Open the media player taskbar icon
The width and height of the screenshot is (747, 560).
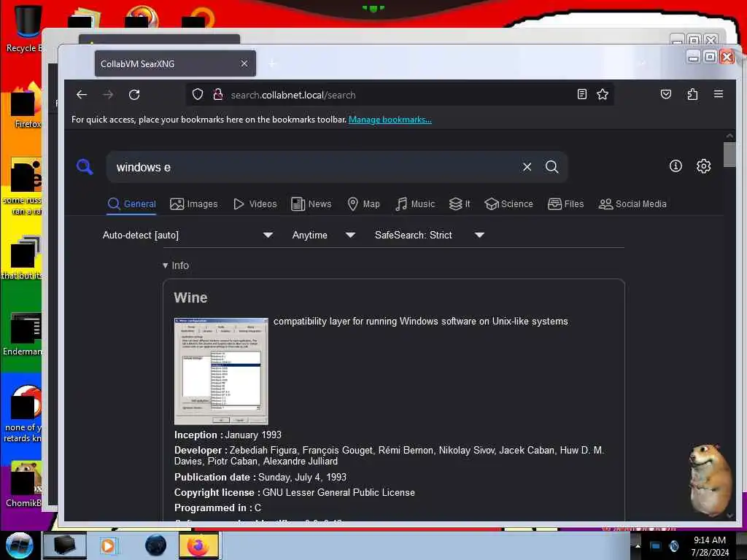click(x=108, y=545)
